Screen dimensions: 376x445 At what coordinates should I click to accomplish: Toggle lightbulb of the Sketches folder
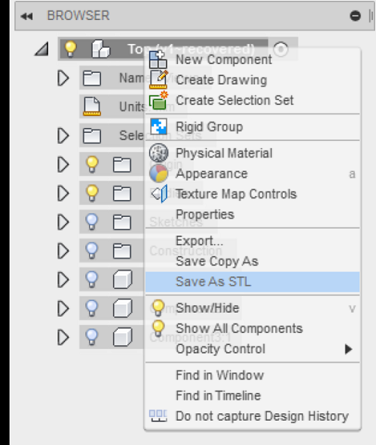[92, 222]
